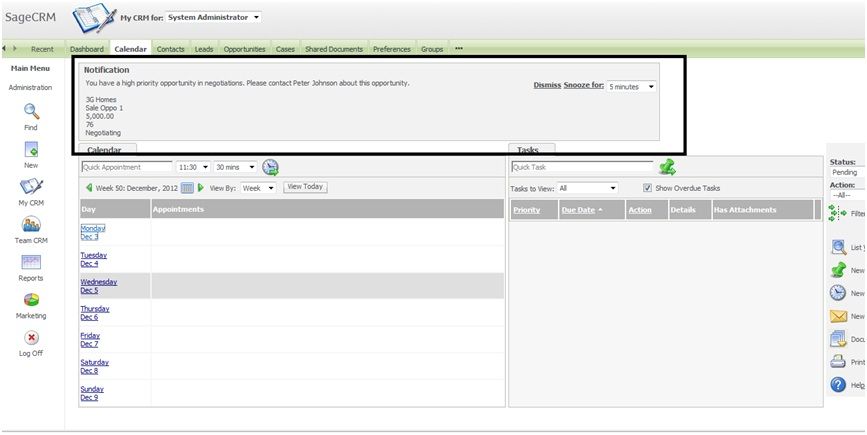The width and height of the screenshot is (867, 435).
Task: Add quick task green pin icon
Action: pos(667,166)
